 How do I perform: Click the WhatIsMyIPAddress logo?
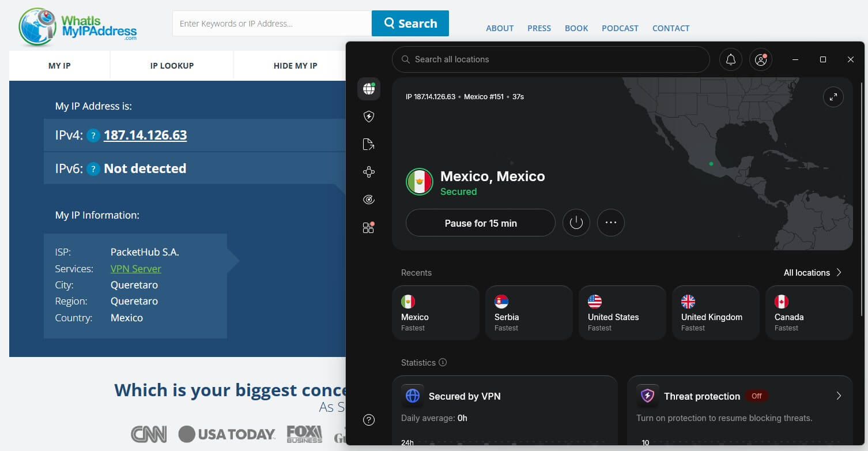coord(78,27)
